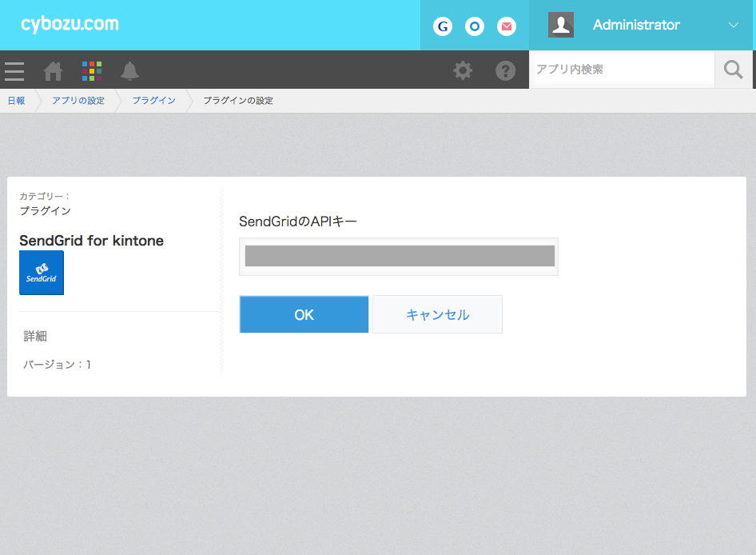
Task: Navigate to 日報 in the breadcrumb
Action: [x=16, y=101]
